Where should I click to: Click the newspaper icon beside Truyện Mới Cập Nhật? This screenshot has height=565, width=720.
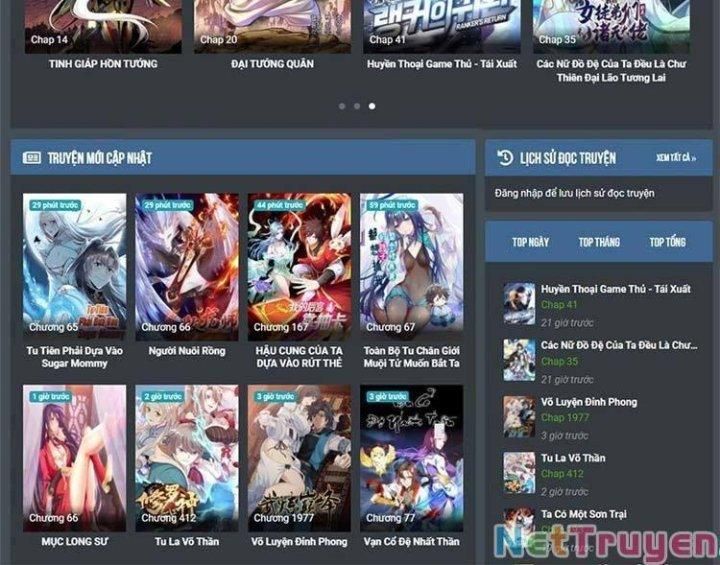[x=32, y=158]
